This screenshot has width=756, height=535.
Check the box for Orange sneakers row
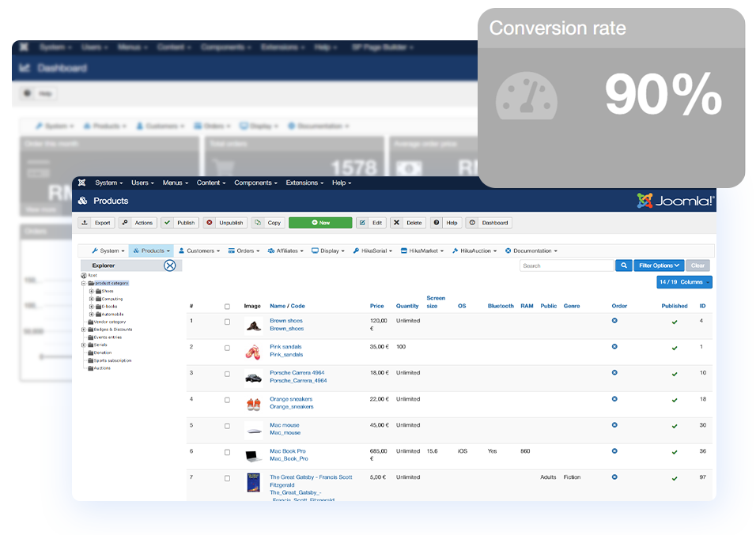(227, 400)
